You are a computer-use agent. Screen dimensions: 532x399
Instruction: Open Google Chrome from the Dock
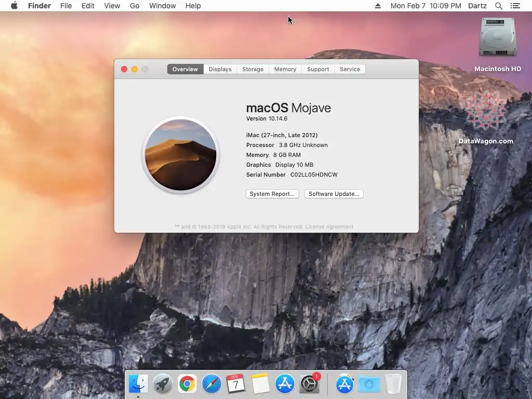pyautogui.click(x=187, y=384)
